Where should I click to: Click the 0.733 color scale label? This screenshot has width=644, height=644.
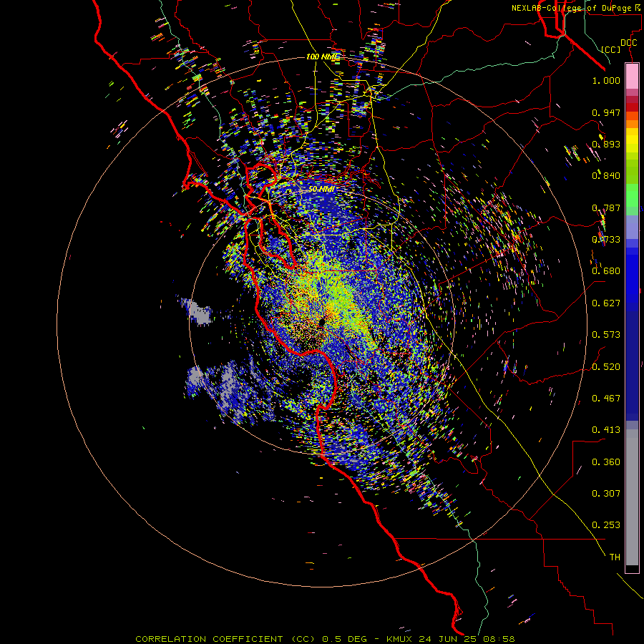pyautogui.click(x=606, y=240)
